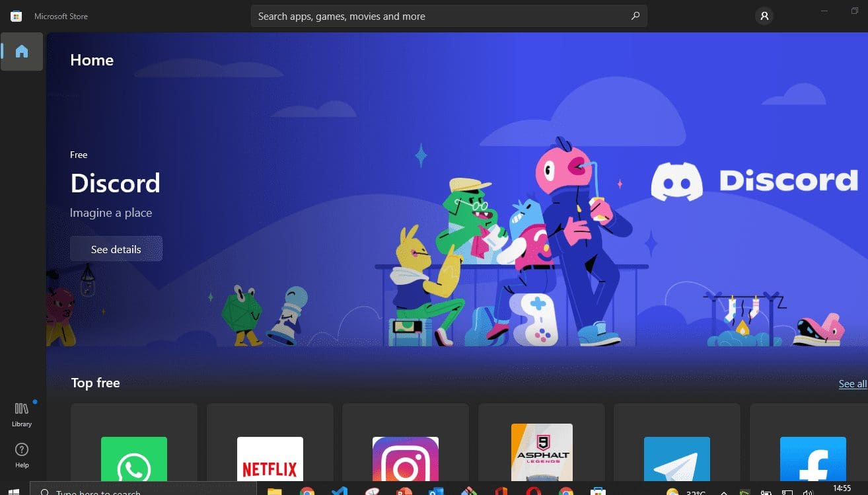This screenshot has height=495, width=868.
Task: Open Opera browser from the taskbar
Action: 533,491
